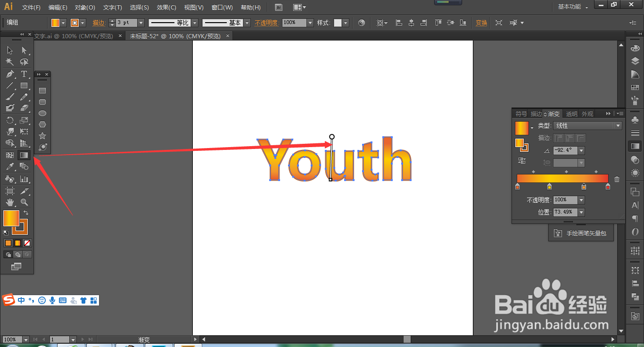The image size is (644, 347).
Task: Pick the Star shape in floating panel
Action: coord(42,136)
